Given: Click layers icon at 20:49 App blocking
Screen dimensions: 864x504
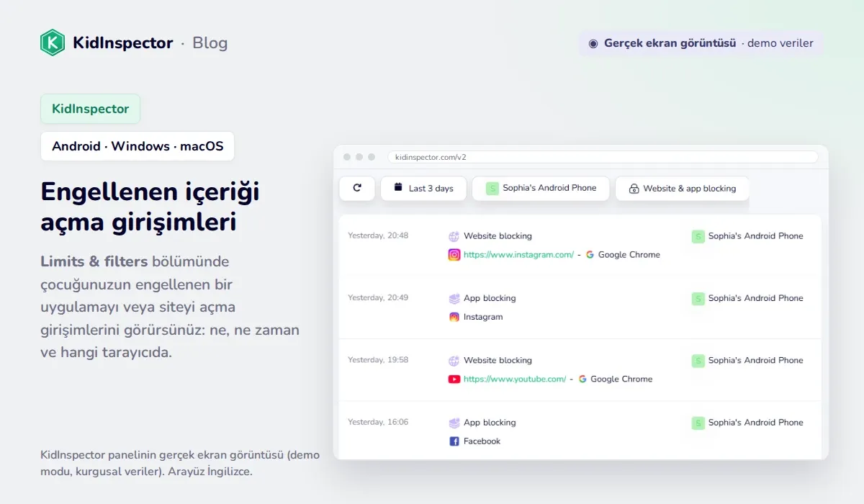Looking at the screenshot, I should [x=454, y=298].
